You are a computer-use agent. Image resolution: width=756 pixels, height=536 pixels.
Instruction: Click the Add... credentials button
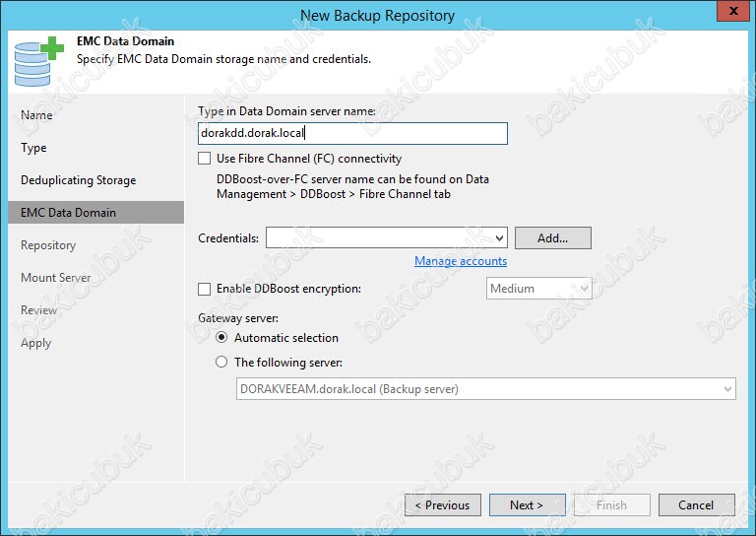[552, 237]
